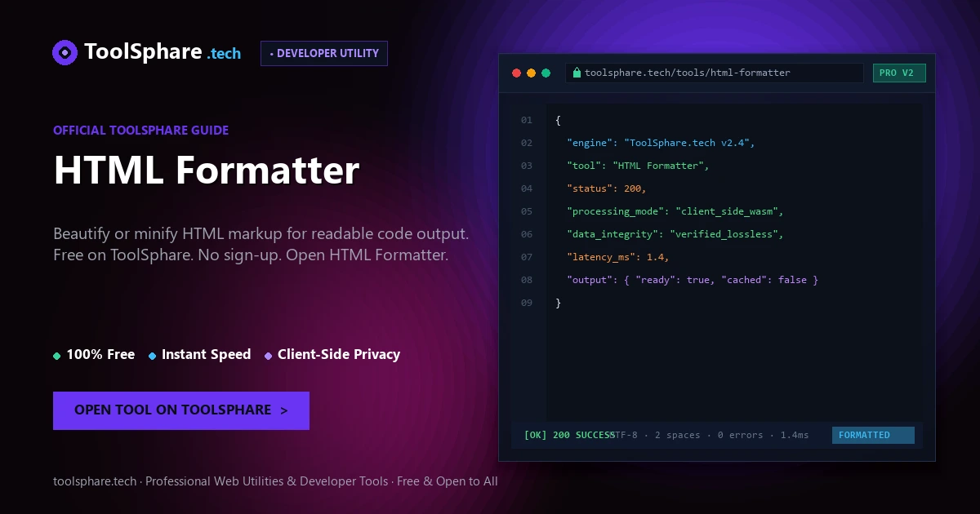This screenshot has height=514, width=980.
Task: Click the "output" code line
Action: (693, 280)
